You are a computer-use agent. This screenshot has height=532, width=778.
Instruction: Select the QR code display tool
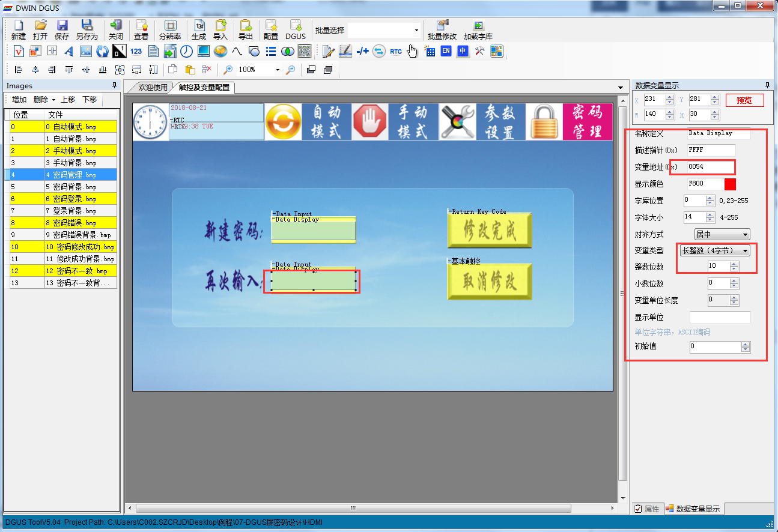[x=305, y=52]
